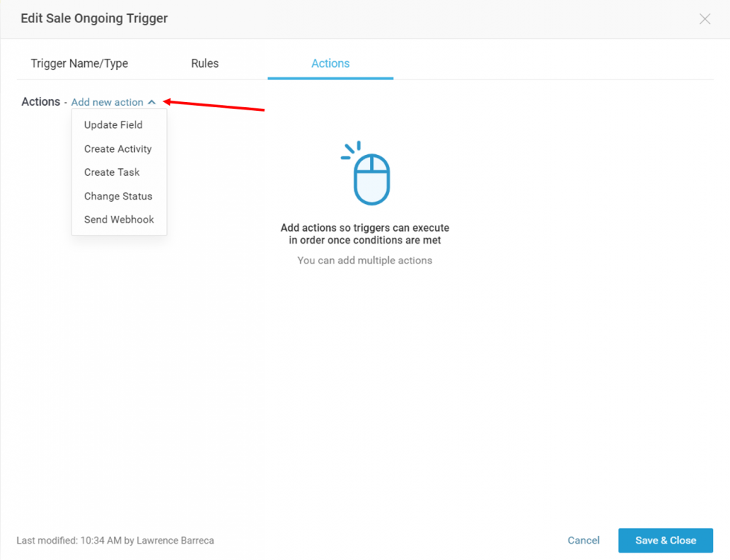Close the Edit Sale Ongoing Trigger dialog
This screenshot has width=730, height=560.
(705, 19)
